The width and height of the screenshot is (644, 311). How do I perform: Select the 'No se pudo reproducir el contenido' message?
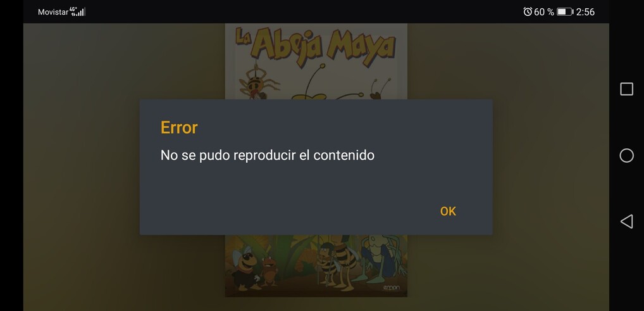pyautogui.click(x=268, y=156)
